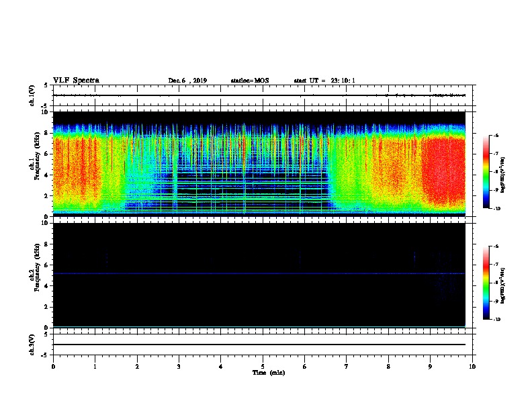Click the x-axis tick label "4" on the time axis
Image resolution: width=532 pixels, height=411 pixels.
click(221, 367)
